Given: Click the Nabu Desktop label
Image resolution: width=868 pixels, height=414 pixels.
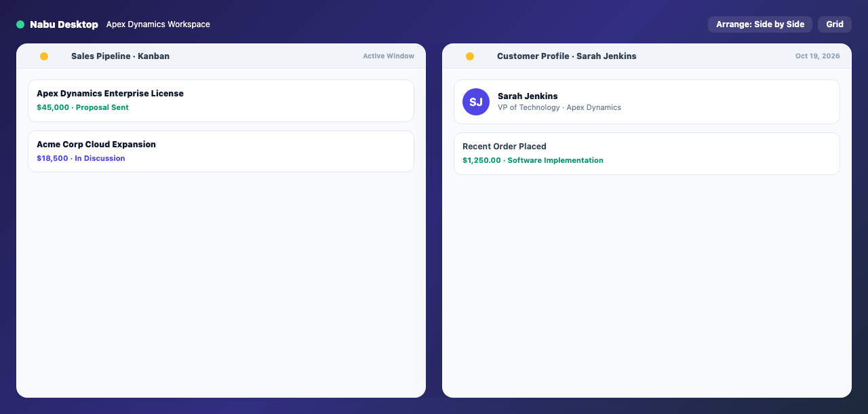Looking at the screenshot, I should [x=64, y=24].
